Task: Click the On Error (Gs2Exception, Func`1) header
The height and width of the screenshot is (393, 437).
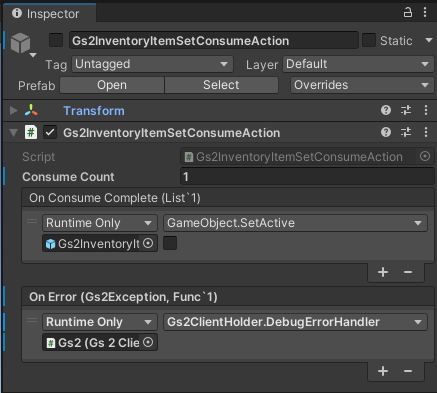Action: (x=228, y=297)
